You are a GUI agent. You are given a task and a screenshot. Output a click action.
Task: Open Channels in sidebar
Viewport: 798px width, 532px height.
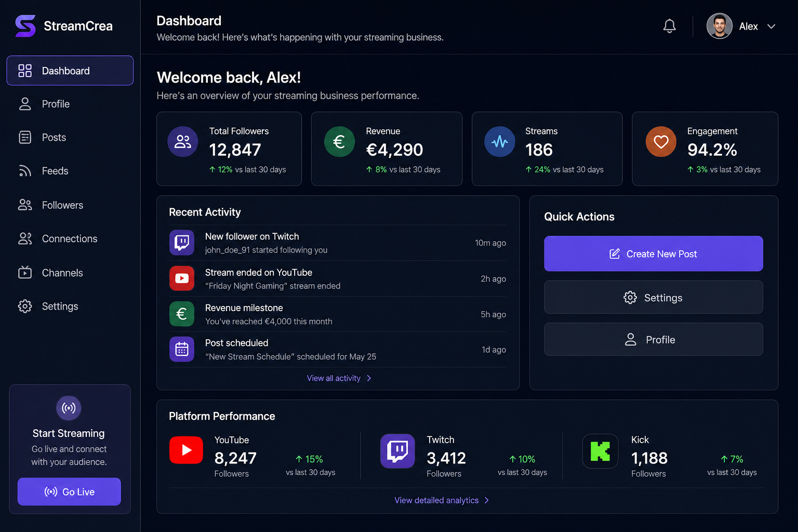click(70, 273)
